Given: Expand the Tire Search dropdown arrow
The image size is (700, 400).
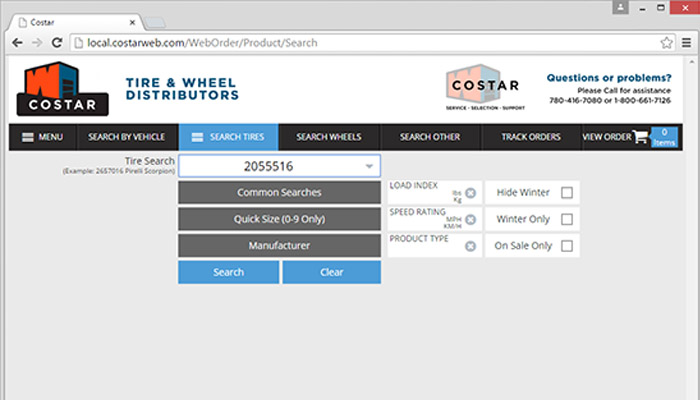Looking at the screenshot, I should (369, 167).
